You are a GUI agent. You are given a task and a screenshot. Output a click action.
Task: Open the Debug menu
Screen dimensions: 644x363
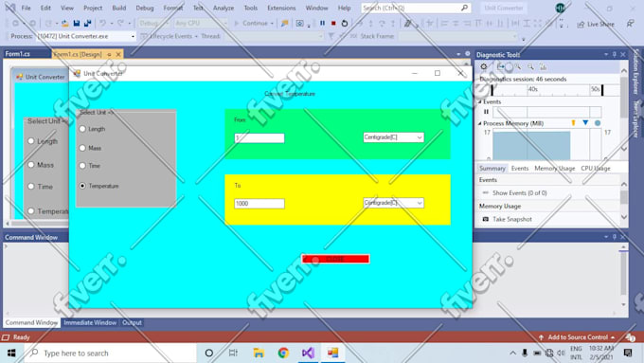[145, 8]
